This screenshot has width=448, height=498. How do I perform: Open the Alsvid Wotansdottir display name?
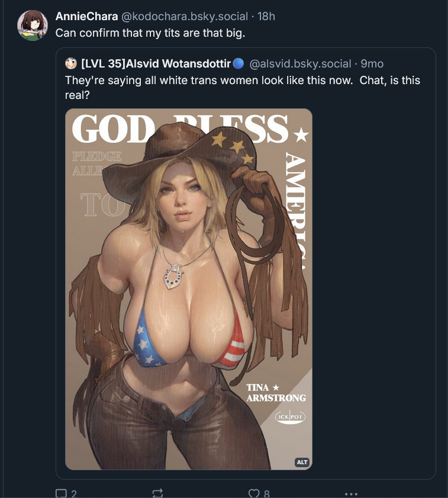[156, 63]
